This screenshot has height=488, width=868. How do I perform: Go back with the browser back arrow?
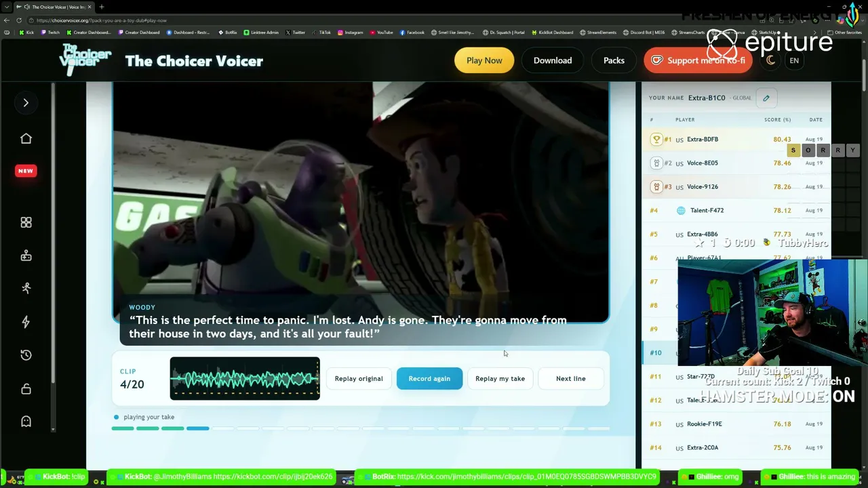click(x=7, y=20)
